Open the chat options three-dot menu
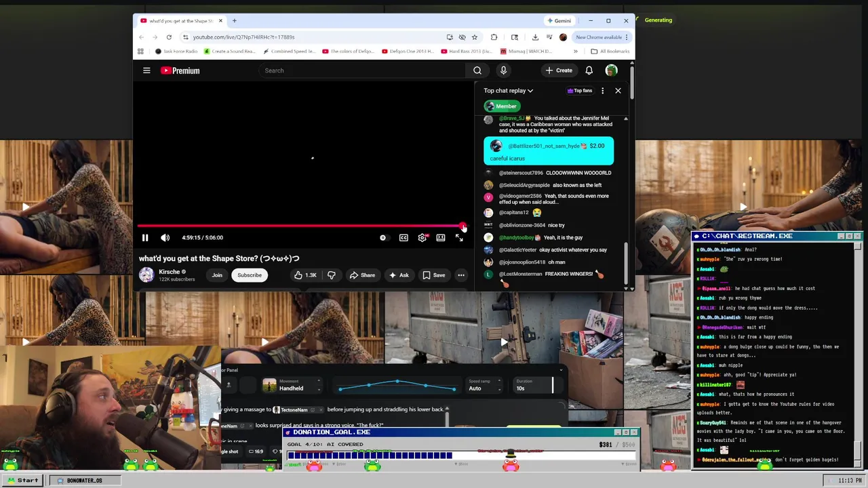The width and height of the screenshot is (868, 488). click(x=602, y=90)
